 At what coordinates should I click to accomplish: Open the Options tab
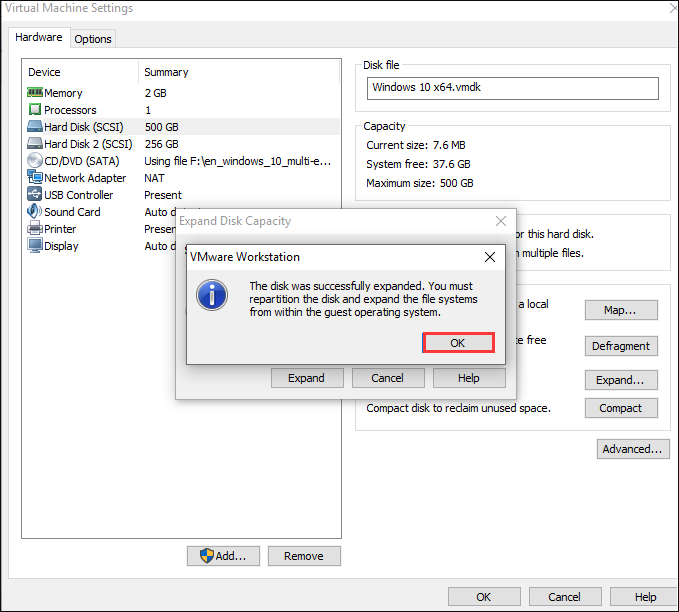coord(93,39)
